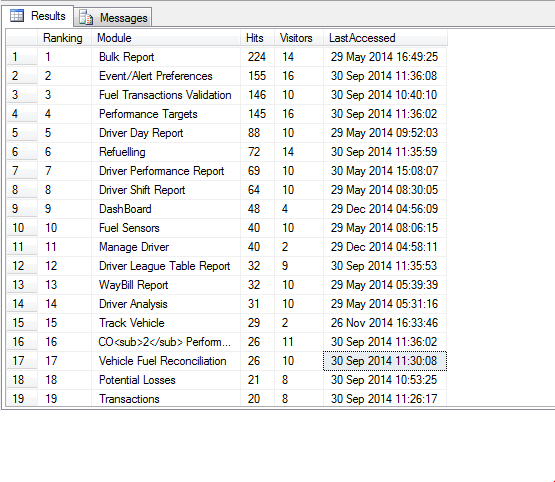Click the date 26 Nov 2014 16:33:46
This screenshot has width=555, height=482.
pyautogui.click(x=385, y=323)
